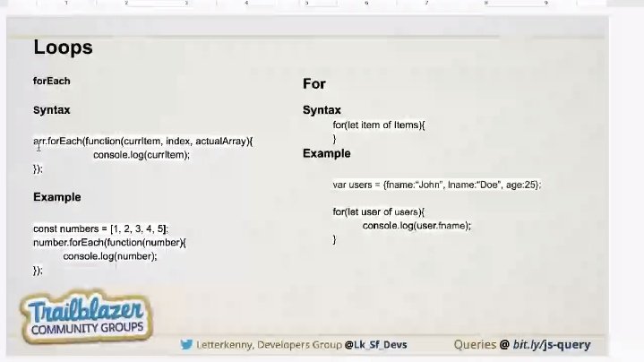Click the var users object line
This screenshot has width=644, height=362.
click(437, 185)
